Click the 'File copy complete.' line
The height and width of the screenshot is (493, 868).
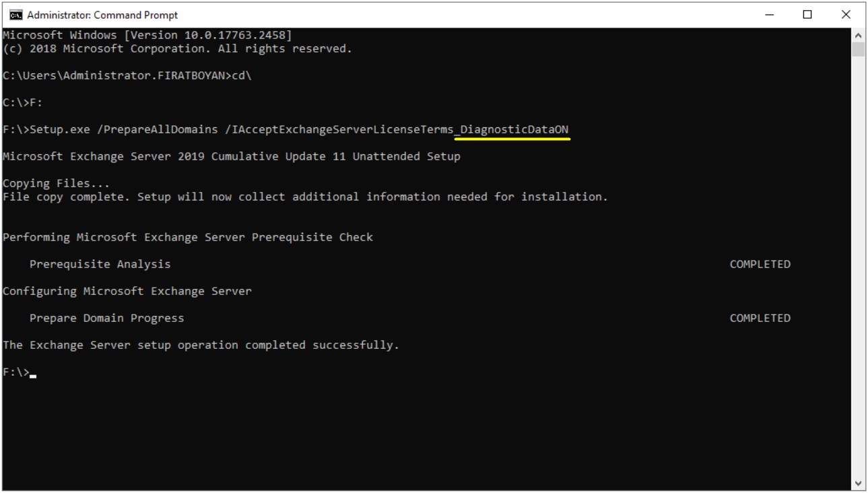click(x=305, y=197)
